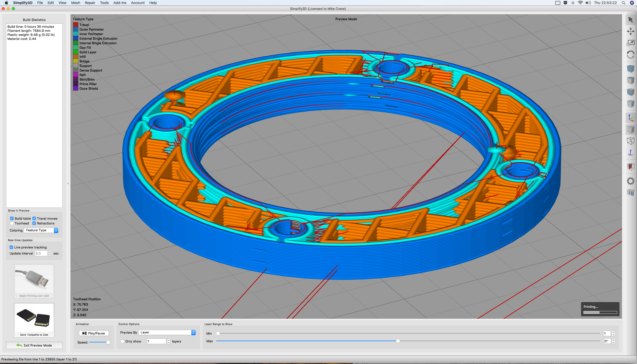Open the Tools menu
Screen dimensions: 637x364
point(104,3)
